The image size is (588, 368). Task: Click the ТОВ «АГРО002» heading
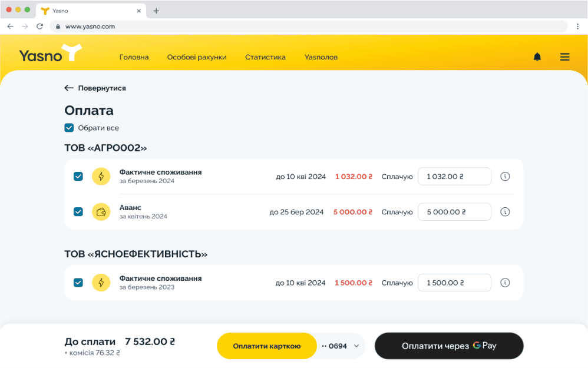coord(105,148)
